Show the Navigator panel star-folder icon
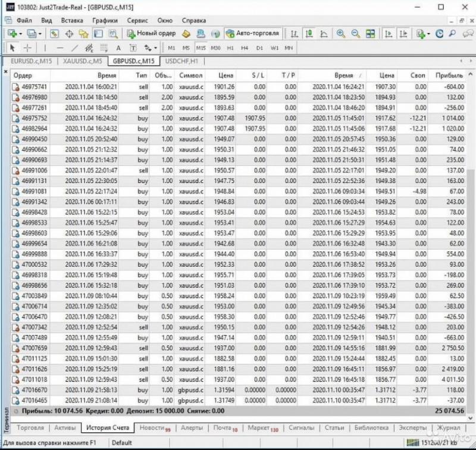Image resolution: width=476 pixels, height=450 pixels. click(x=83, y=34)
